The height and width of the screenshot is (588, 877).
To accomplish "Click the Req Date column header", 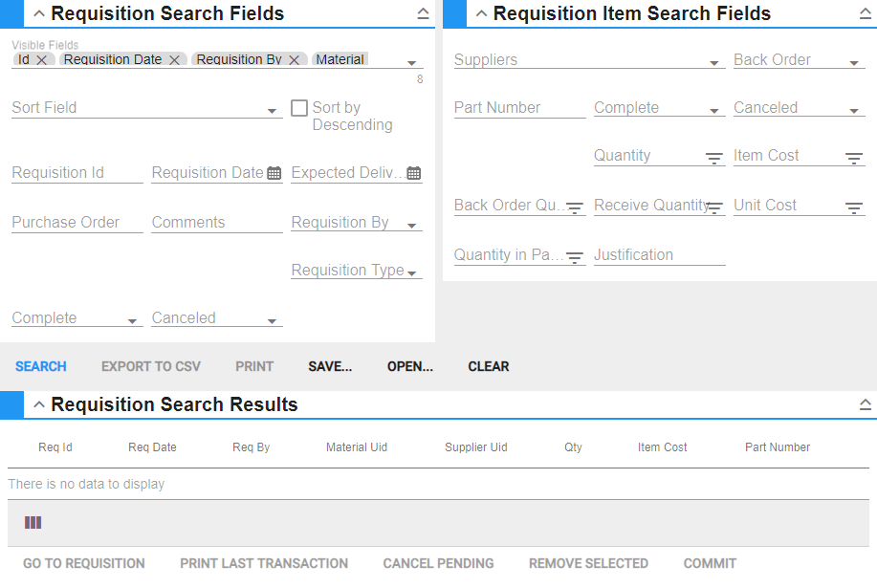I will click(152, 447).
